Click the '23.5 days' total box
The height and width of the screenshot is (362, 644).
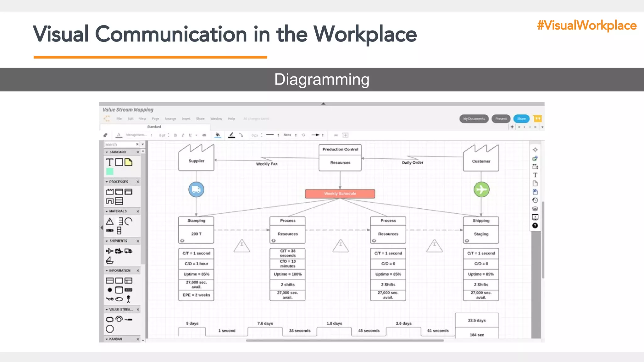(477, 321)
